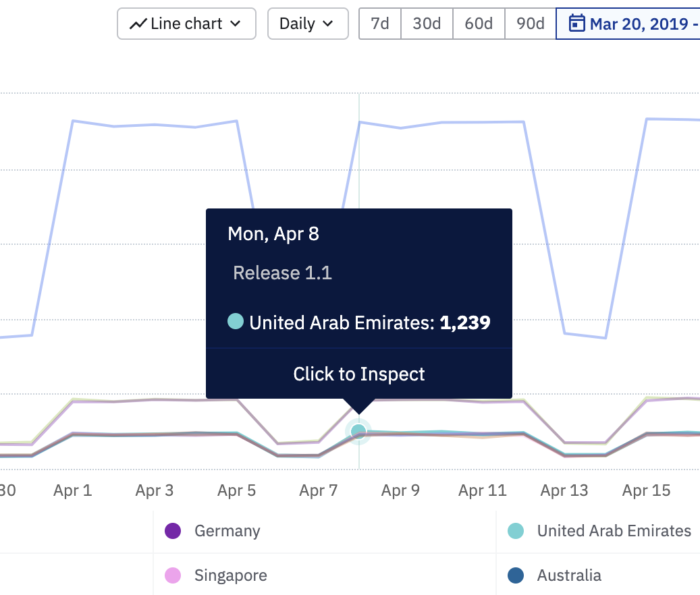Select the 7d time range
The image size is (700, 595).
379,23
